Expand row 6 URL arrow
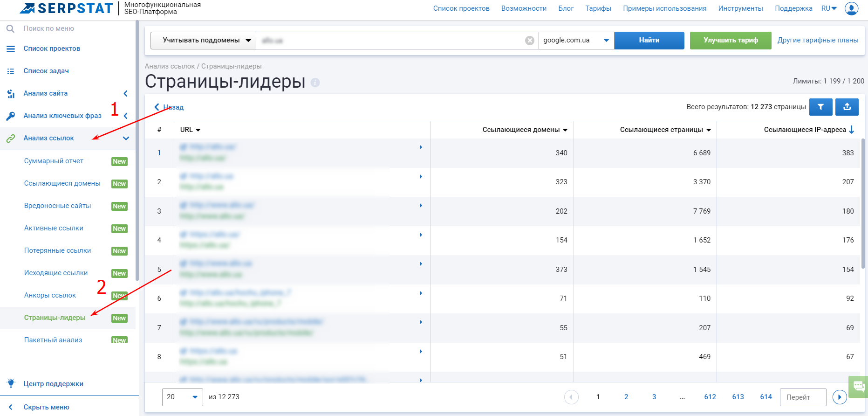Screen dimensions: 868x416 point(421,293)
